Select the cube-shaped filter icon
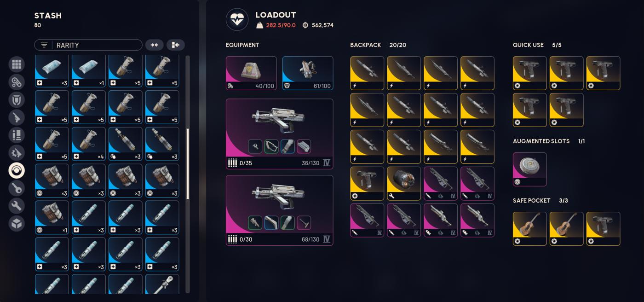Viewport: 644px width, 302px height. coord(17,224)
